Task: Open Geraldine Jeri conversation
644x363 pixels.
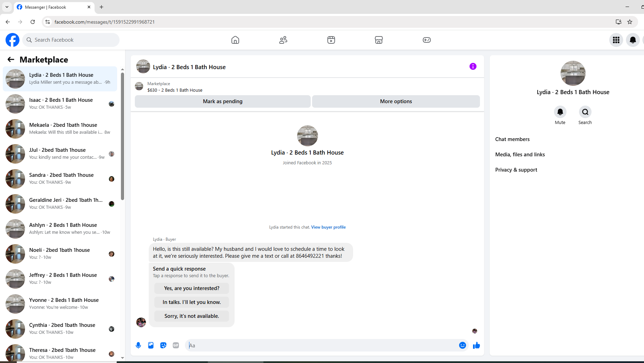Action: pos(60,204)
